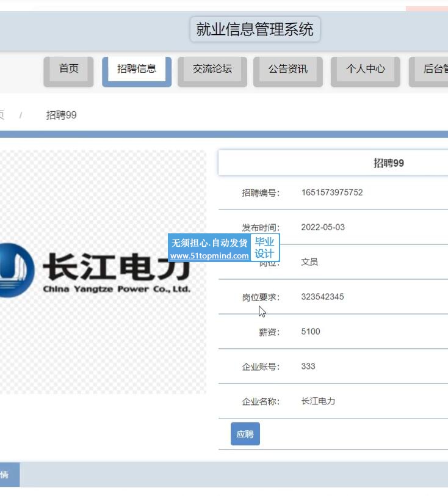Click the 发布时间 field label
This screenshot has height=496, width=448.
261,227
